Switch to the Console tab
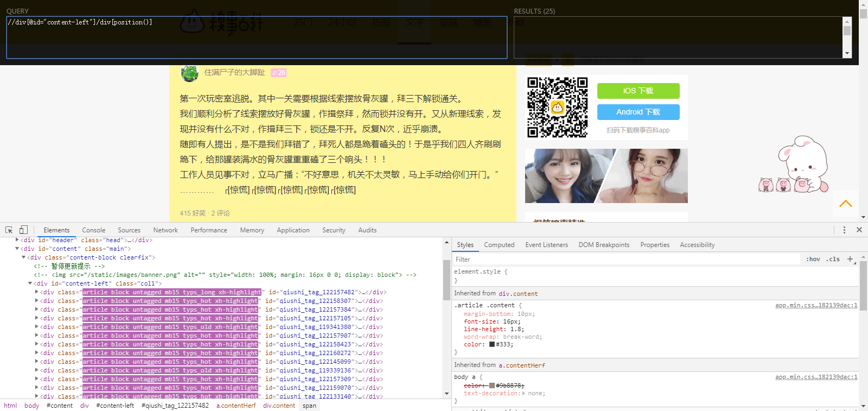This screenshot has height=411, width=868. click(94, 230)
